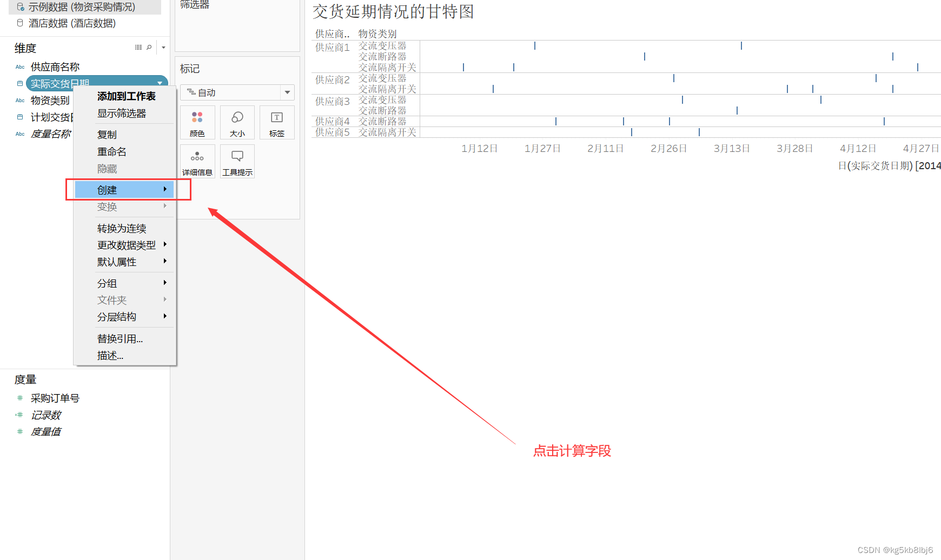941x560 pixels.
Task: Choose 重命名 in the context menu
Action: (112, 152)
